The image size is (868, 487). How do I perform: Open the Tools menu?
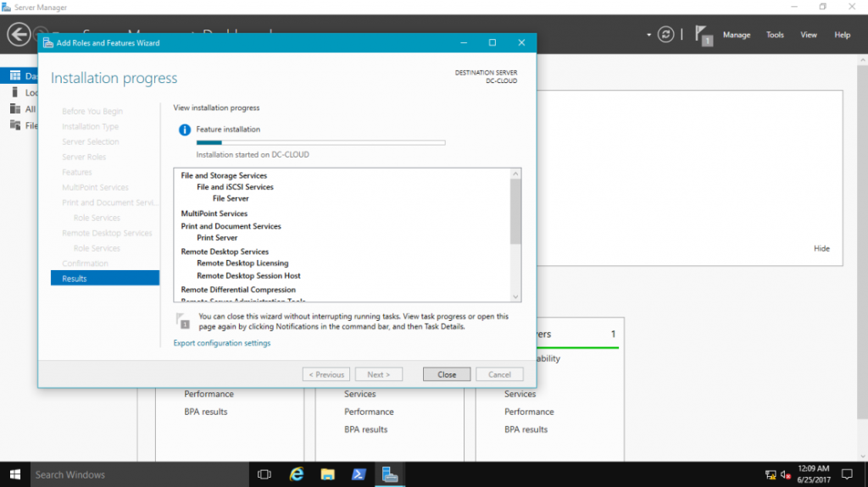click(775, 35)
